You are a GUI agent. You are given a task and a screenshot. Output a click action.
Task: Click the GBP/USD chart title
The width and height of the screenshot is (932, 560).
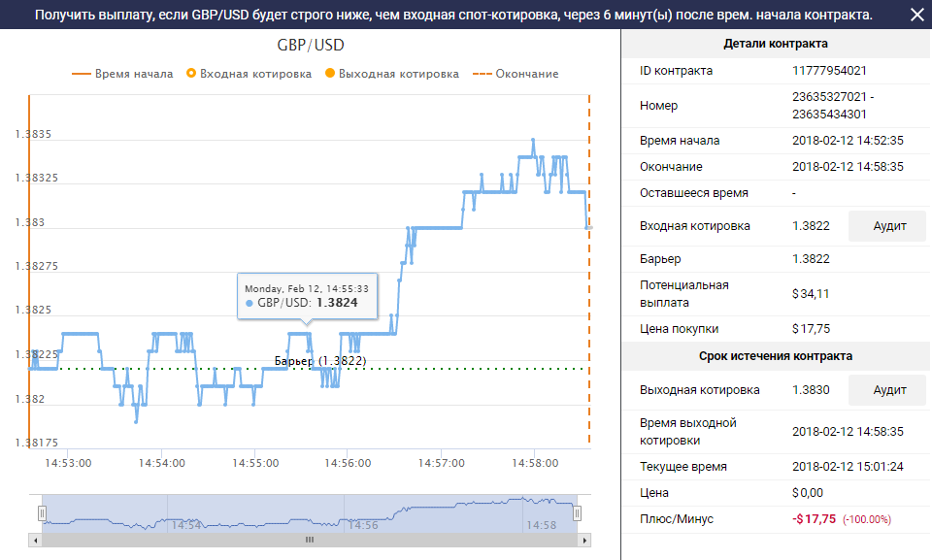coord(311,46)
